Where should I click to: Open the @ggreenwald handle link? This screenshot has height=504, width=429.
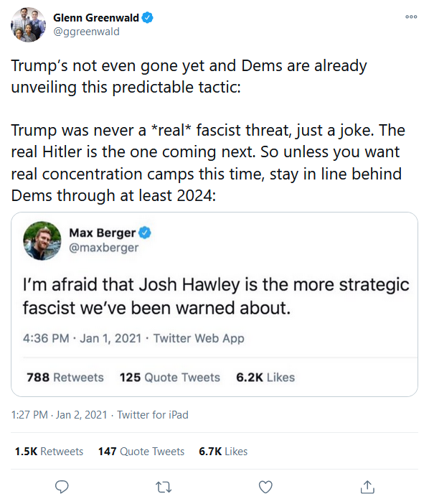click(86, 32)
